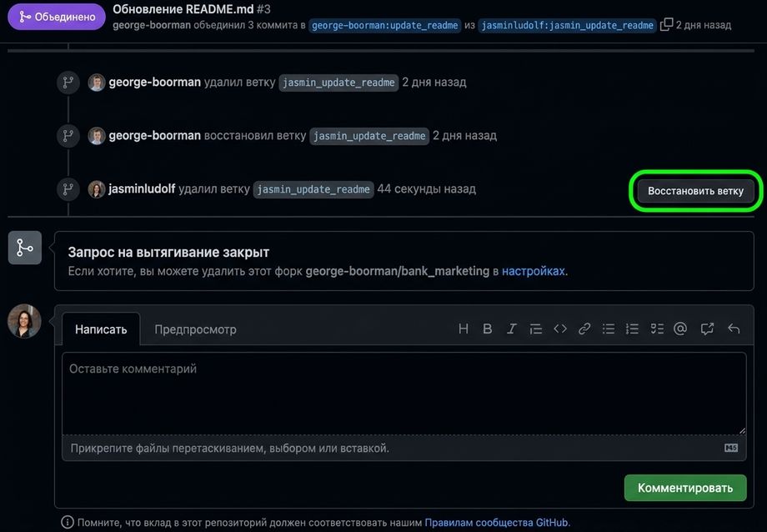Click branch label in george-boorman deleted event
This screenshot has height=532, width=767.
[338, 83]
